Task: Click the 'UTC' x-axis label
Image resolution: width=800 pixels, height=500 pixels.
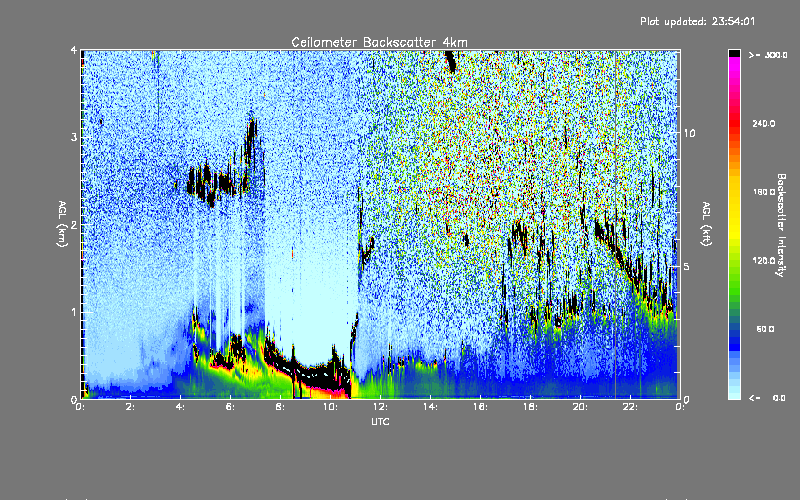Action: coord(380,421)
